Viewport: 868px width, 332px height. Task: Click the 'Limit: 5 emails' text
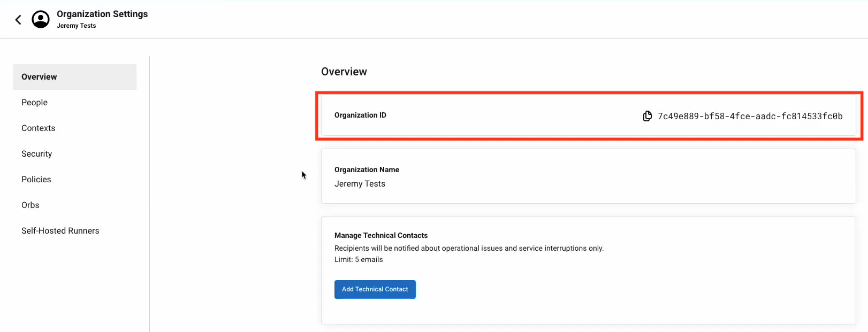(359, 259)
